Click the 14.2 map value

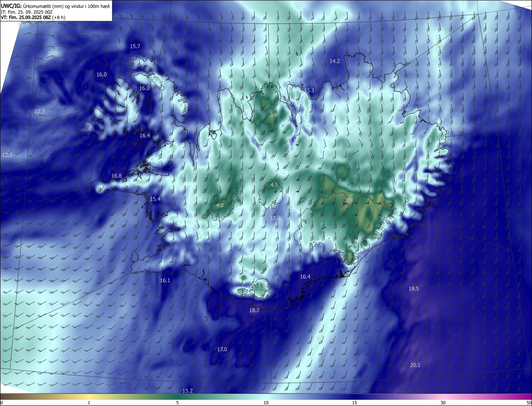[335, 61]
